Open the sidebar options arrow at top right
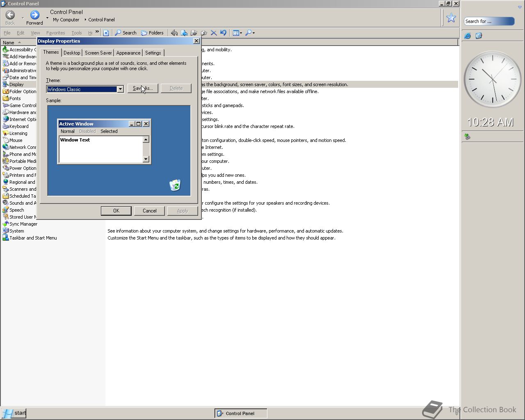The width and height of the screenshot is (525, 420). [520, 7]
